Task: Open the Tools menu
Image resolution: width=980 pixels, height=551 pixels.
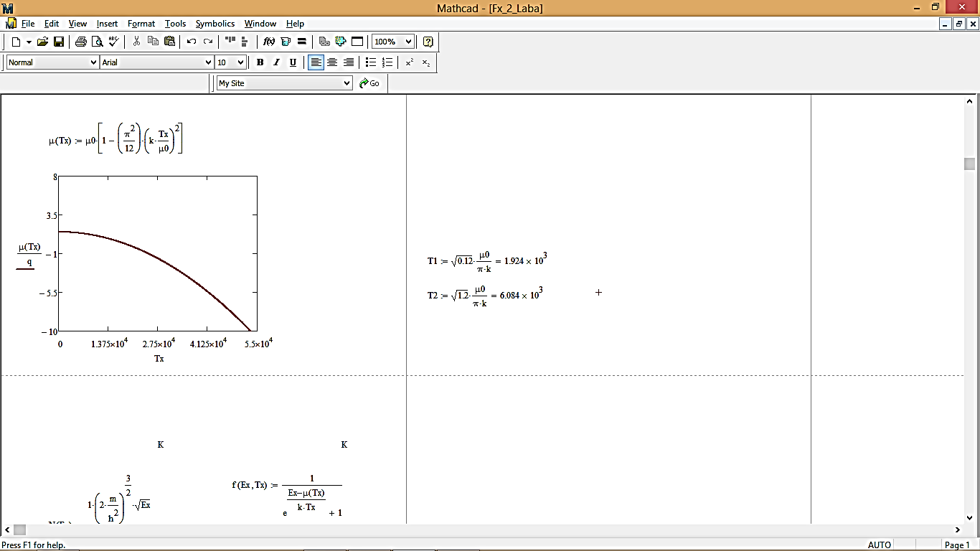Action: click(176, 24)
